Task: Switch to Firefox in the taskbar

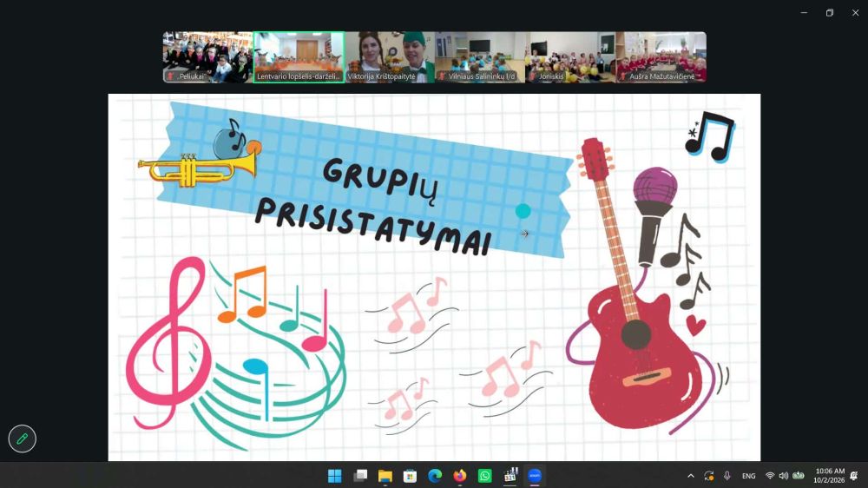Action: (x=460, y=476)
